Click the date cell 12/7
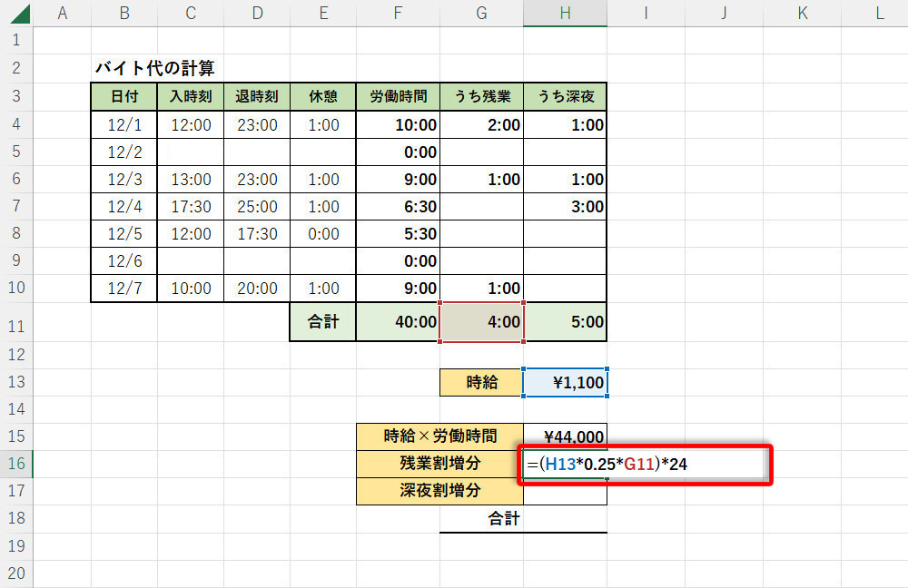Viewport: 908px width, 588px height. point(123,288)
